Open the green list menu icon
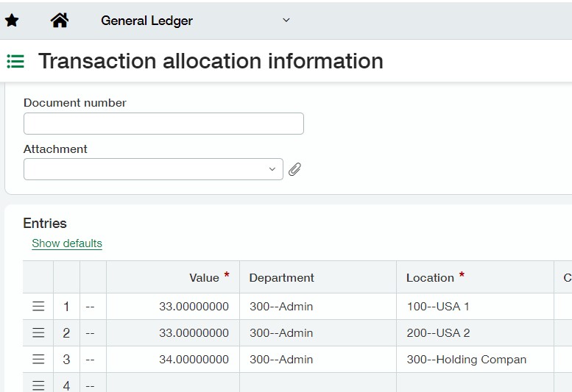Image resolution: width=572 pixels, height=392 pixels. 15,61
